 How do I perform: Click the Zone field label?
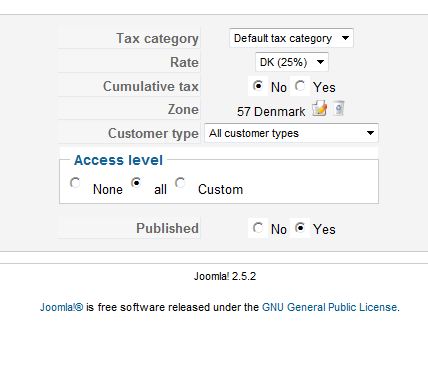[183, 109]
